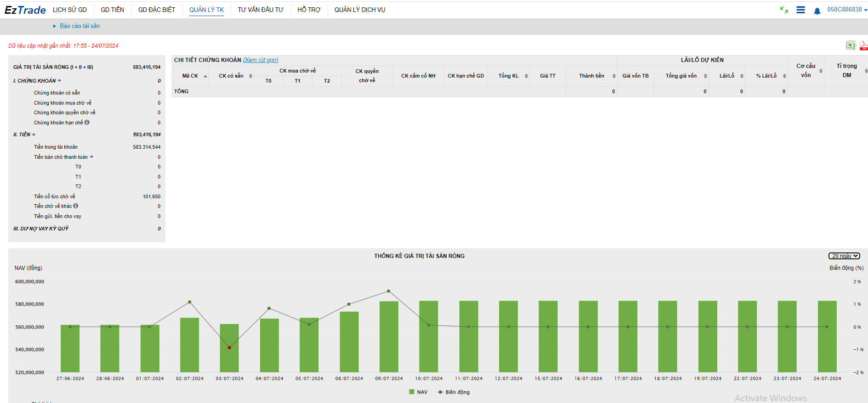Open the 20 ngày period dropdown
The height and width of the screenshot is (403, 868).
tap(844, 256)
